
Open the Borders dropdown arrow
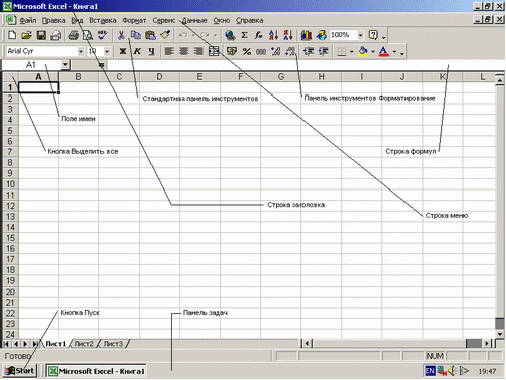352,52
